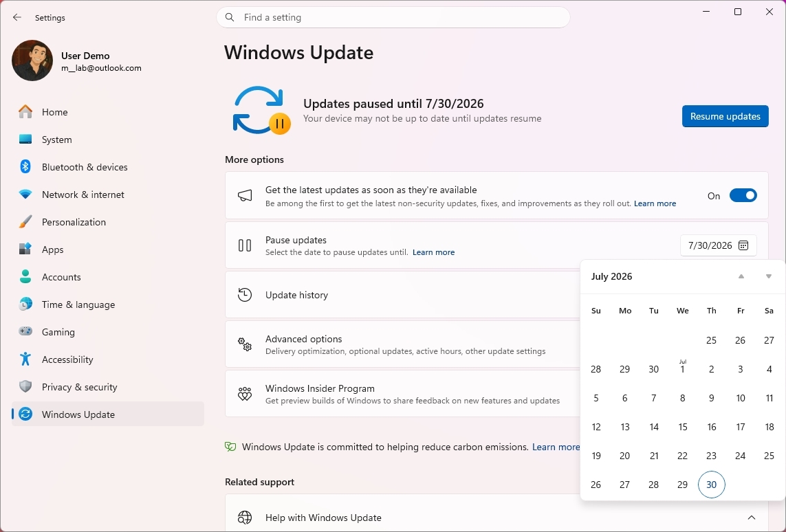Open the User Demo profile picture
This screenshot has height=532, width=786.
32,60
